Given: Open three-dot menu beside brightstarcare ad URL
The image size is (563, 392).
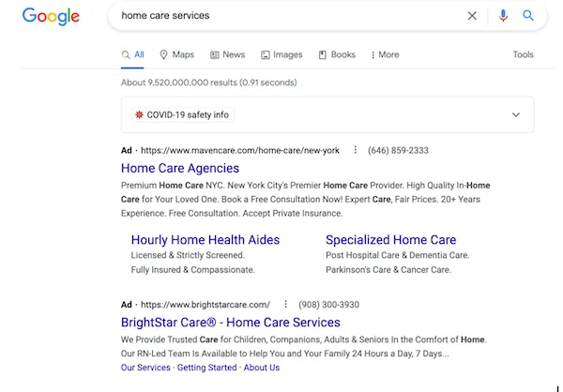Looking at the screenshot, I should [x=284, y=305].
